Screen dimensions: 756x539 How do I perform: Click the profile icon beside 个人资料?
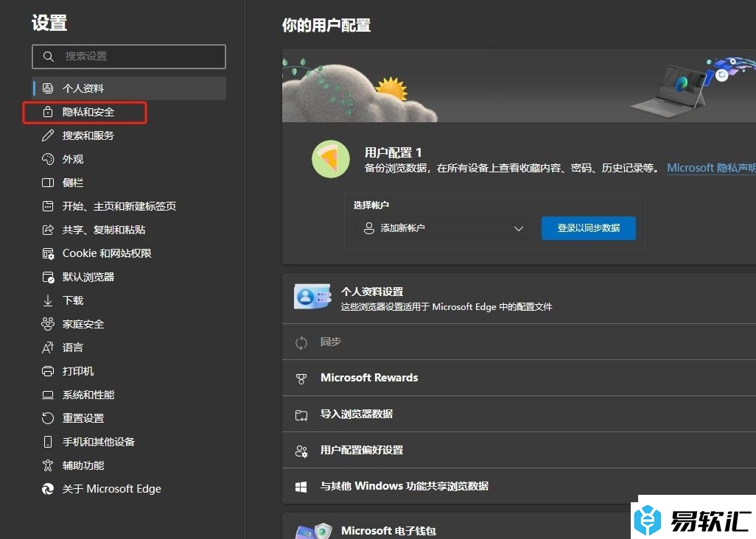(x=48, y=88)
